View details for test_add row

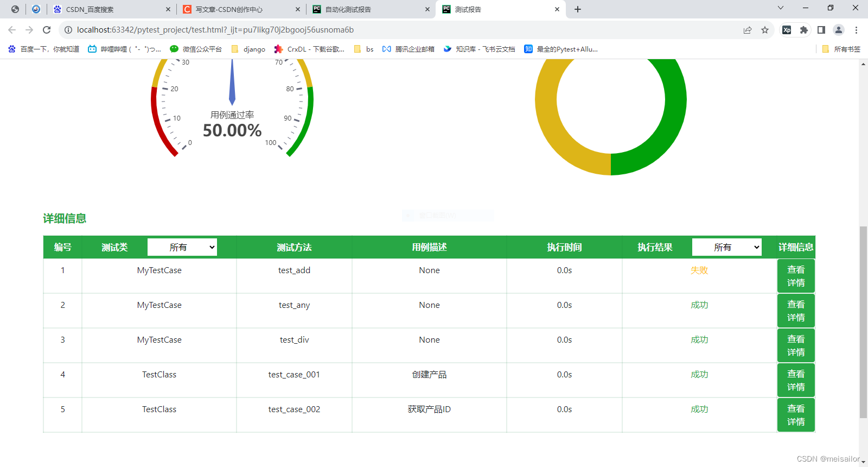point(796,276)
